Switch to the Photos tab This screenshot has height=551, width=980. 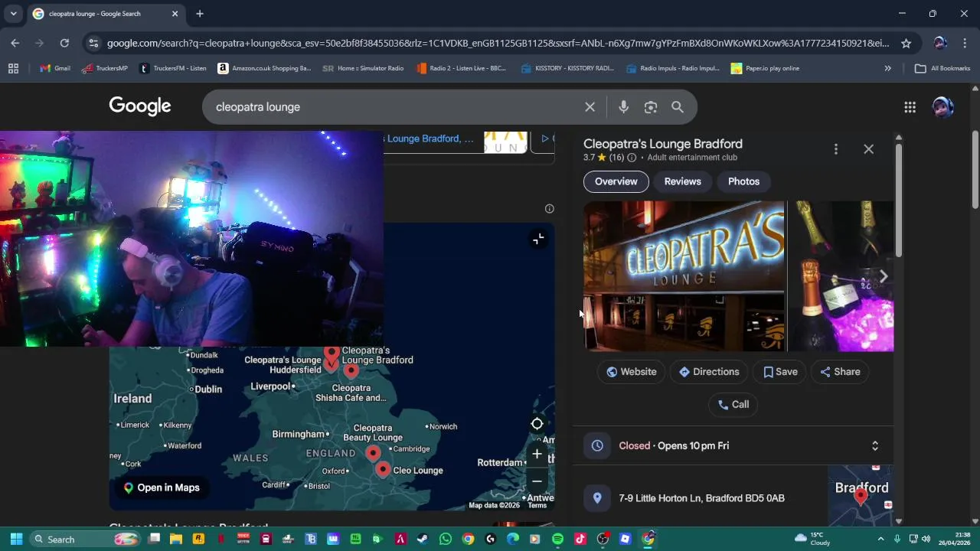(x=743, y=181)
